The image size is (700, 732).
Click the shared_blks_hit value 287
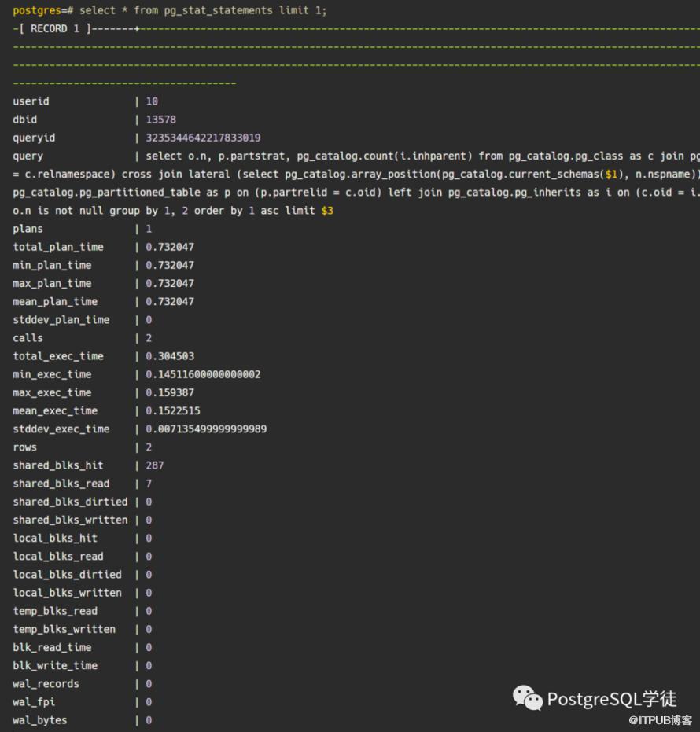pos(155,465)
